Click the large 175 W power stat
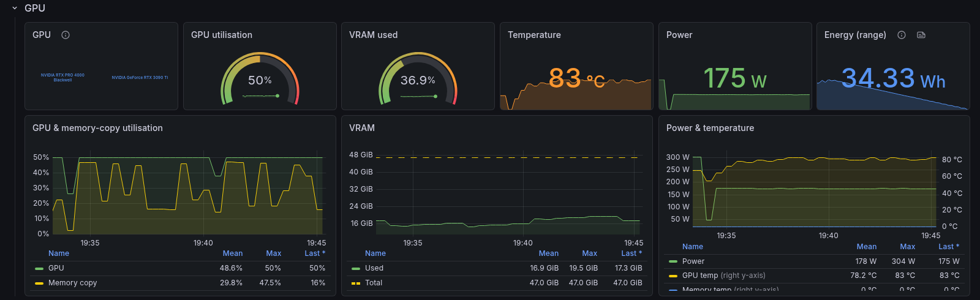The height and width of the screenshot is (300, 980). pos(735,78)
